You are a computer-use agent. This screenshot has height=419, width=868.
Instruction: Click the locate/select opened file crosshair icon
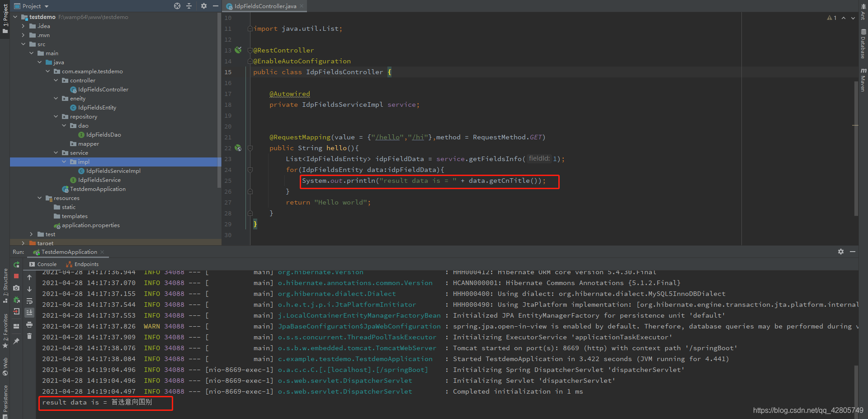[x=177, y=6]
